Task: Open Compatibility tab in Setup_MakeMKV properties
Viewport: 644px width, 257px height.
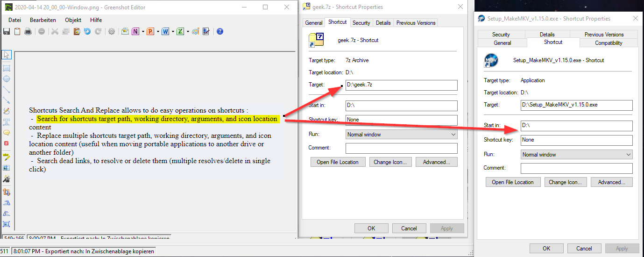Action: coord(609,43)
